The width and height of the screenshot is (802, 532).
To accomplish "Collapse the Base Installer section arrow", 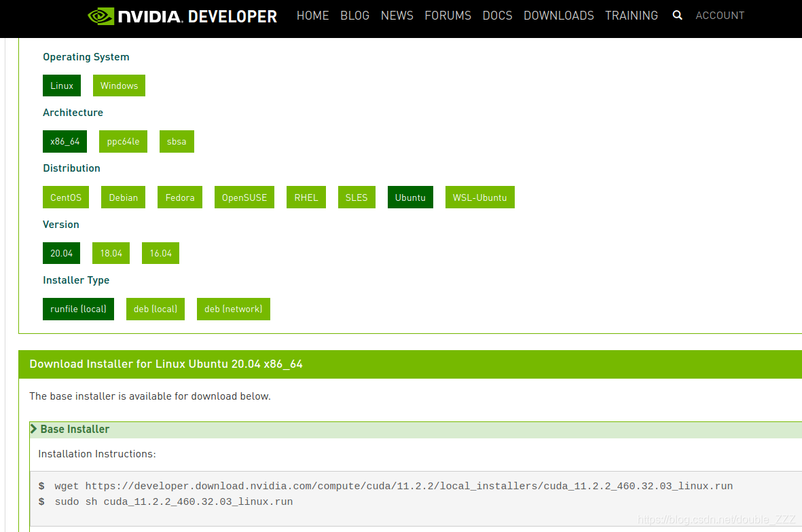I will [x=34, y=429].
